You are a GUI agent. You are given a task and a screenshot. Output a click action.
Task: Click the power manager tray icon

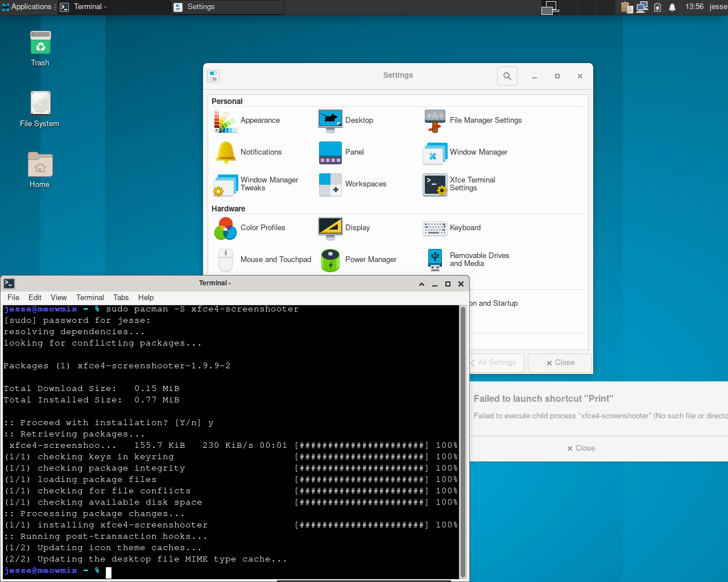tap(657, 7)
